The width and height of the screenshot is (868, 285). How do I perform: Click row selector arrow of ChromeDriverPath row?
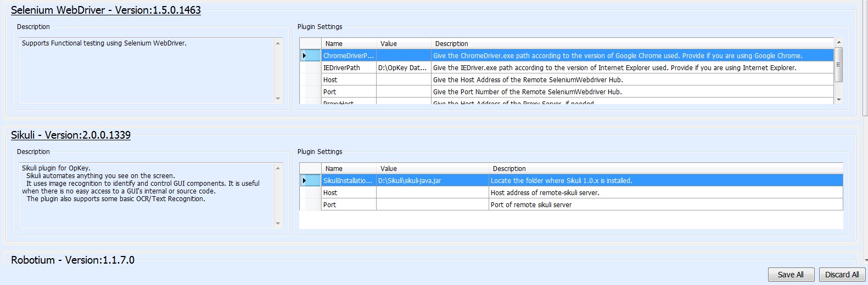point(310,55)
